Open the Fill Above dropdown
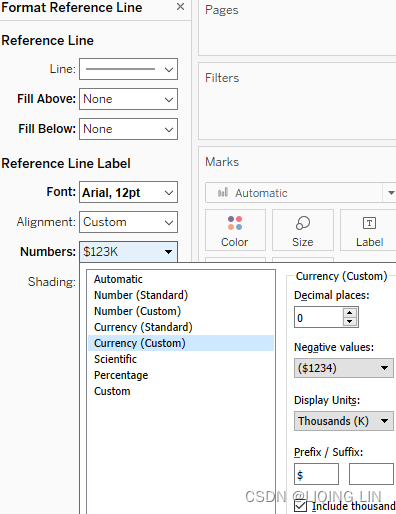This screenshot has height=514, width=396. click(x=128, y=99)
